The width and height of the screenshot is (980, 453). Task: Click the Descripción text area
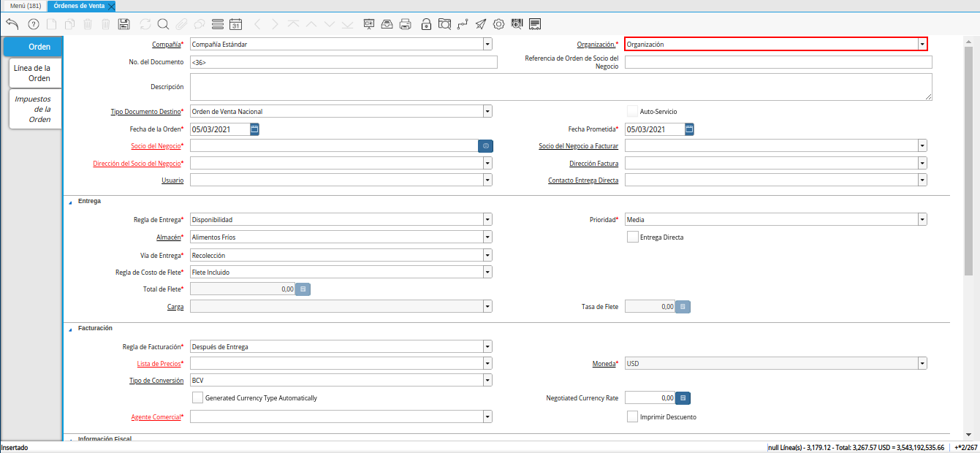coord(561,86)
